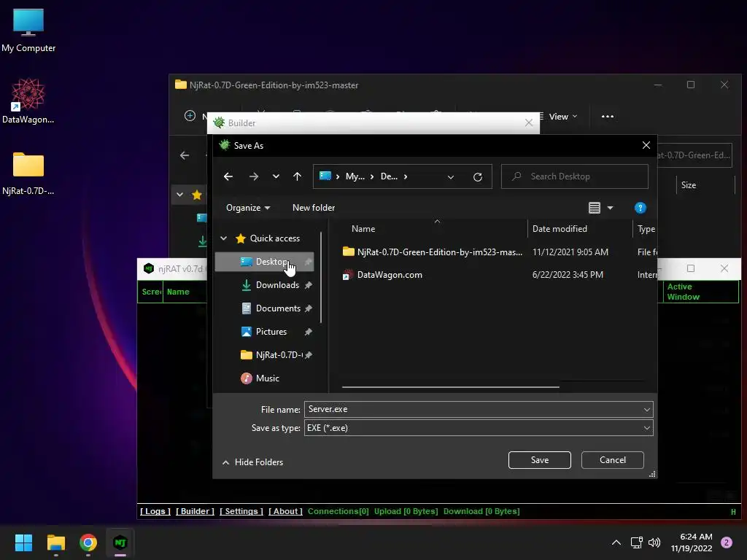This screenshot has width=747, height=560.
Task: Go back in Save As dialog
Action: 228,176
